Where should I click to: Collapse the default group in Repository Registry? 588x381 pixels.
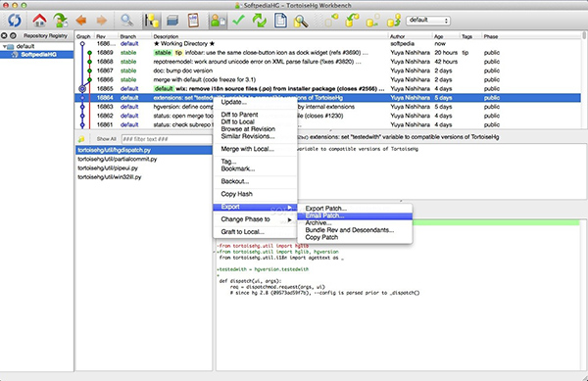point(5,46)
